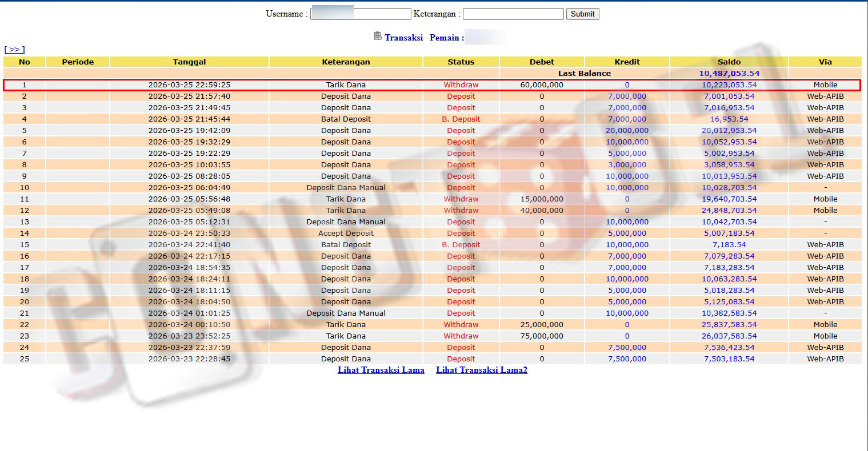Click the Last Balance value 10,487,053.54
The height and width of the screenshot is (451, 868).
pos(729,73)
